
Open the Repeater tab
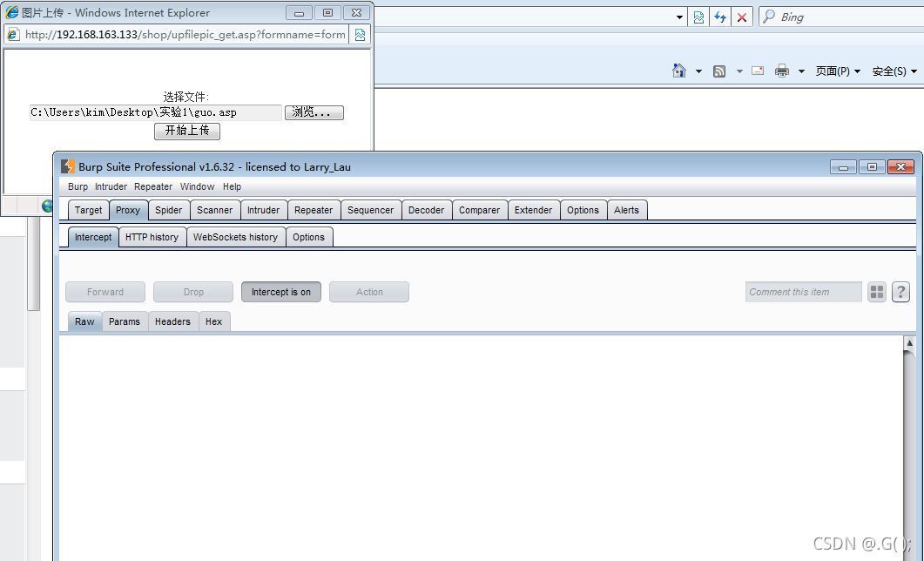314,210
